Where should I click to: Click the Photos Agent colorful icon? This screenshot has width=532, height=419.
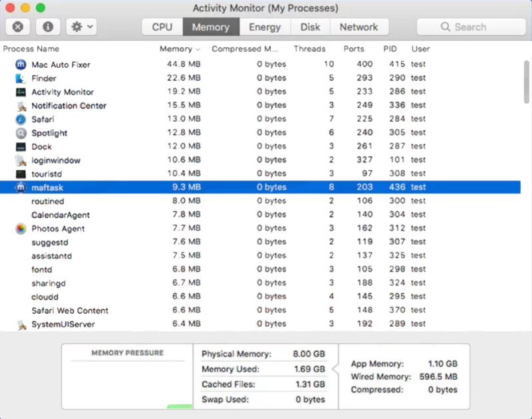click(x=20, y=229)
